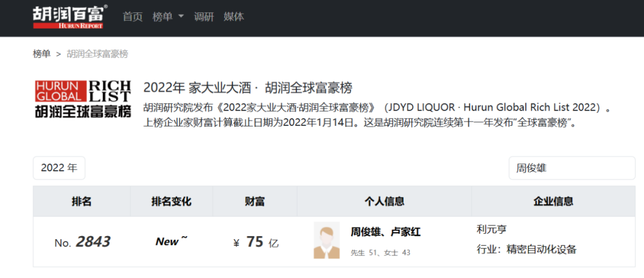Focus the search field containing 周俊雄
This screenshot has height=278, width=644.
572,168
